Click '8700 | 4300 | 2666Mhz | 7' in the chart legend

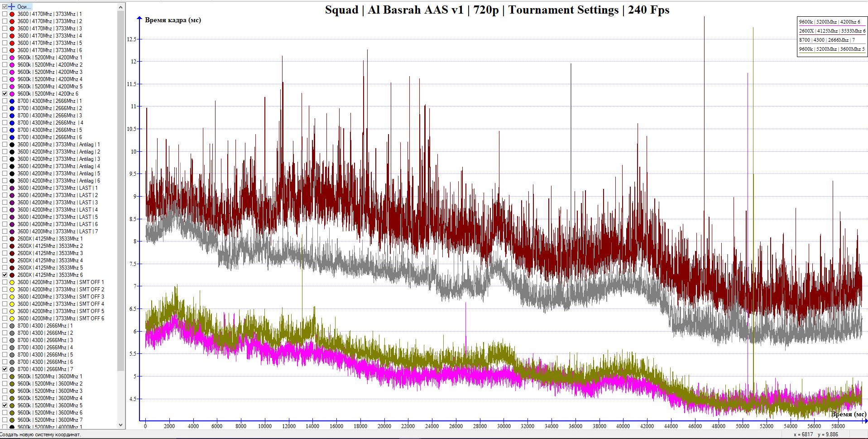[827, 40]
